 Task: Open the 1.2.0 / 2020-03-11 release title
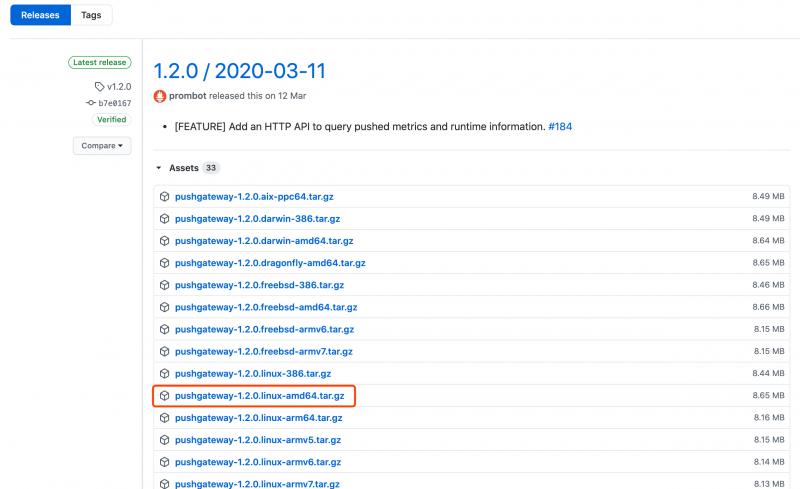click(239, 71)
